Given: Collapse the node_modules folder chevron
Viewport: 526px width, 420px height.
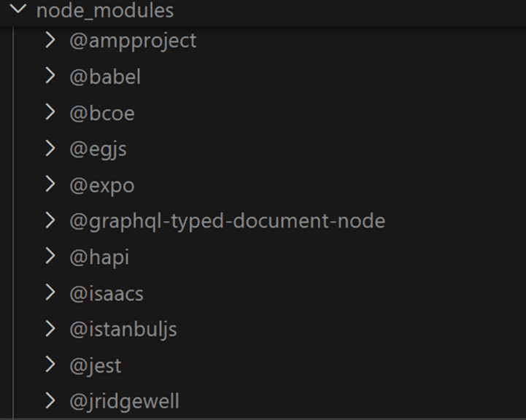Looking at the screenshot, I should [18, 10].
